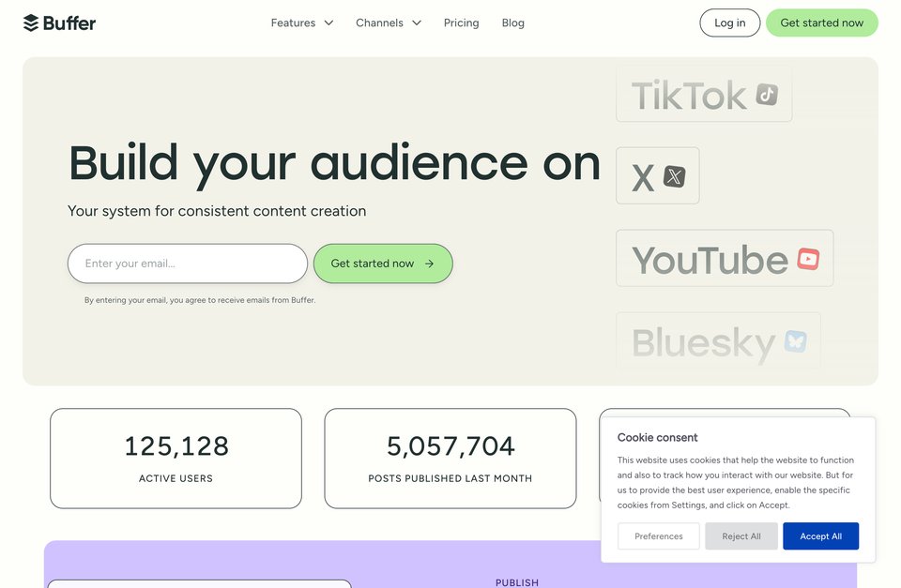The width and height of the screenshot is (901, 588).
Task: Go to the Pricing page
Action: 462,23
